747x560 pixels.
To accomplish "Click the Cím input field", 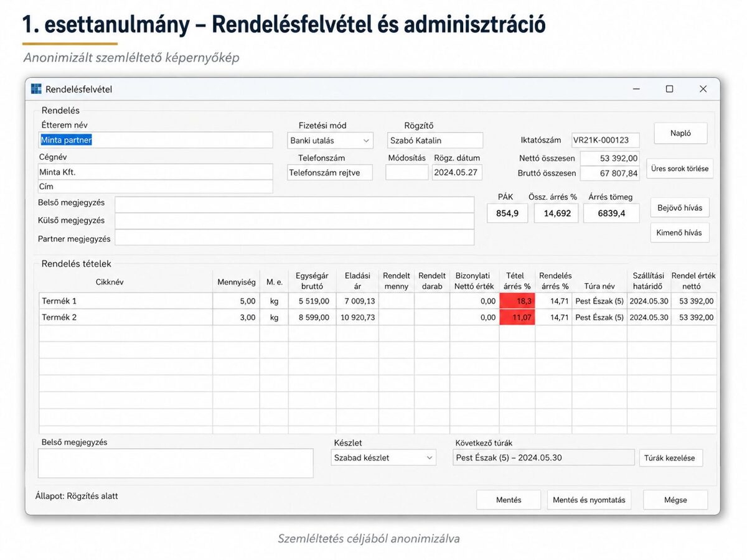I will 156,187.
